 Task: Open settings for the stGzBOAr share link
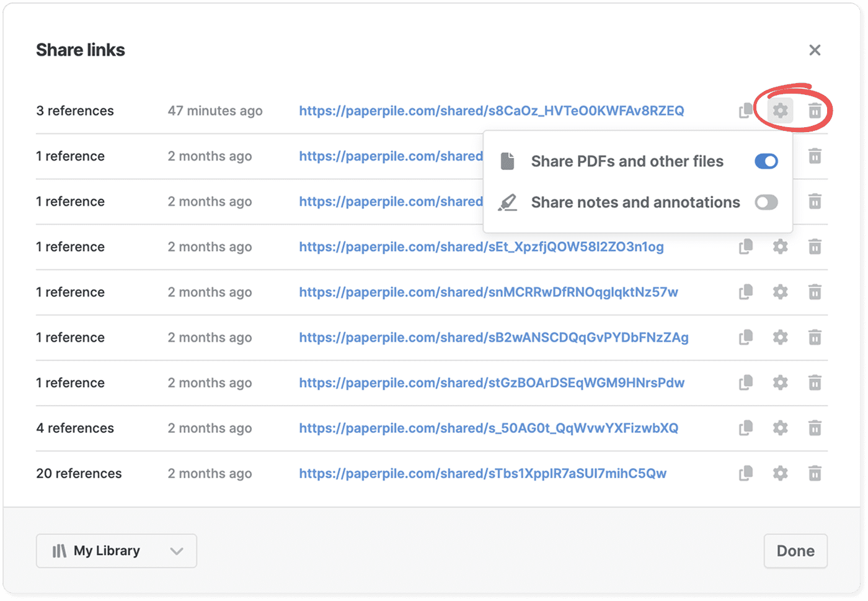pyautogui.click(x=780, y=383)
